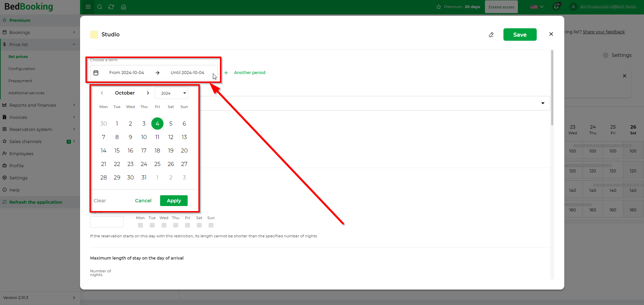Click the pencil edit icon beside Save
This screenshot has height=305, width=644.
(x=491, y=35)
